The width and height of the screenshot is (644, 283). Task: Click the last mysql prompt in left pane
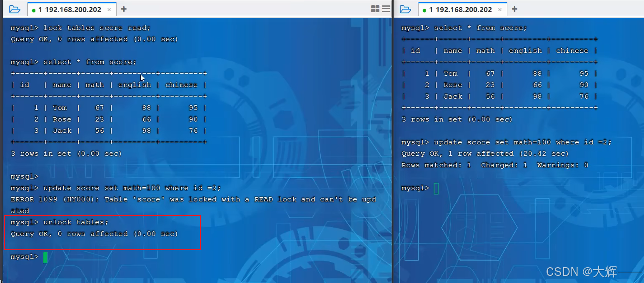25,257
